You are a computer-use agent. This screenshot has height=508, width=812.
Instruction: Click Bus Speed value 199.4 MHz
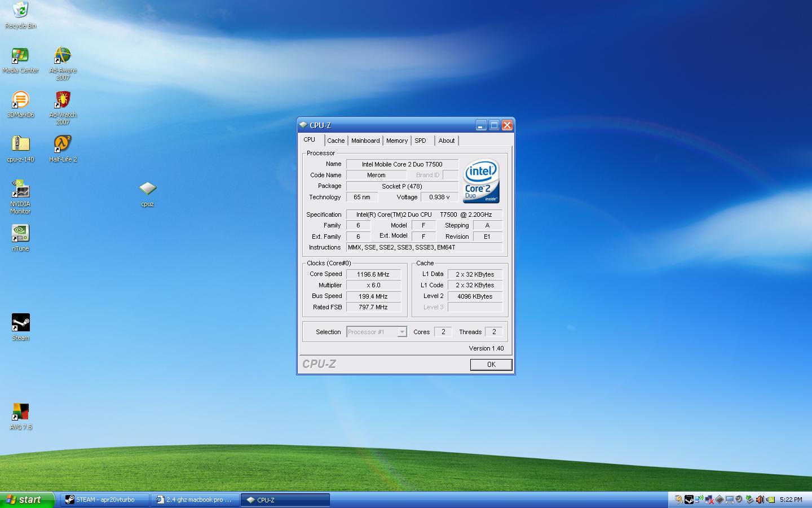[x=373, y=296]
